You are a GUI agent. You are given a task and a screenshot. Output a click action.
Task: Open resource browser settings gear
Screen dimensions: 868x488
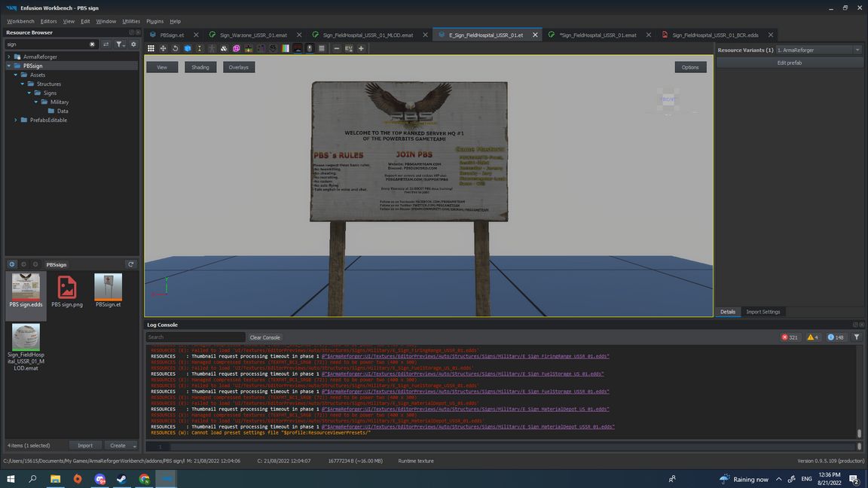pyautogui.click(x=133, y=44)
